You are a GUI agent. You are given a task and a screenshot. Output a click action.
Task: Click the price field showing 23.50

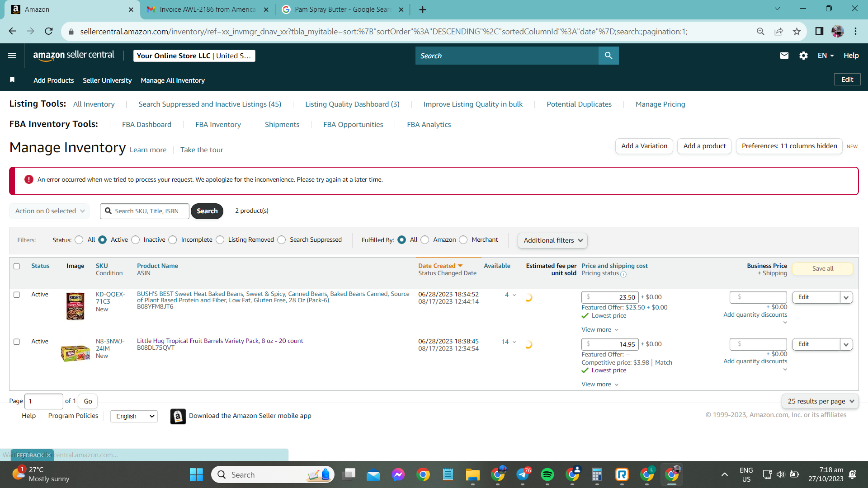pos(610,297)
